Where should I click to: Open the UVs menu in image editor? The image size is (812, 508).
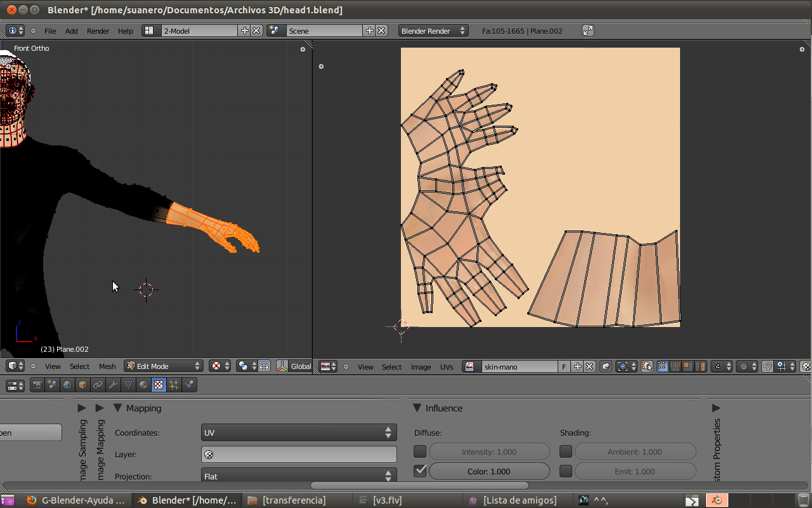pos(447,366)
